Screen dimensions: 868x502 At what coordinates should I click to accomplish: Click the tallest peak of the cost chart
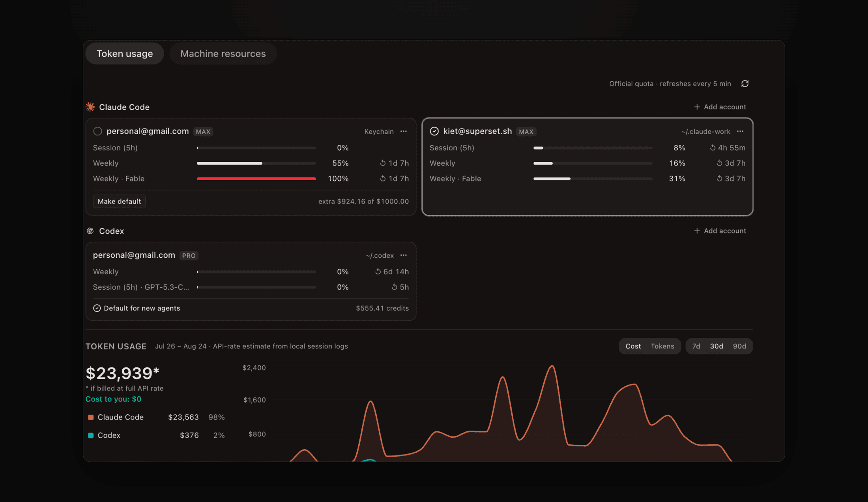click(552, 367)
